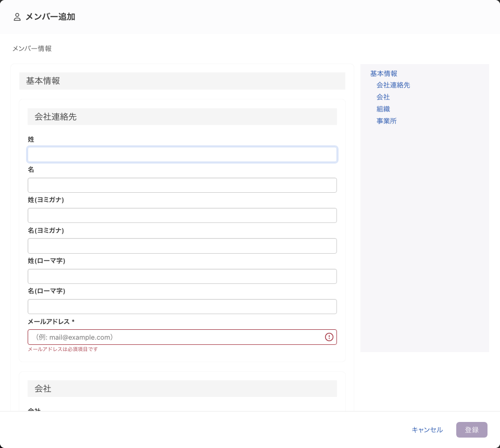The width and height of the screenshot is (500, 448).
Task: Click the error icon in the email field
Action: point(329,337)
